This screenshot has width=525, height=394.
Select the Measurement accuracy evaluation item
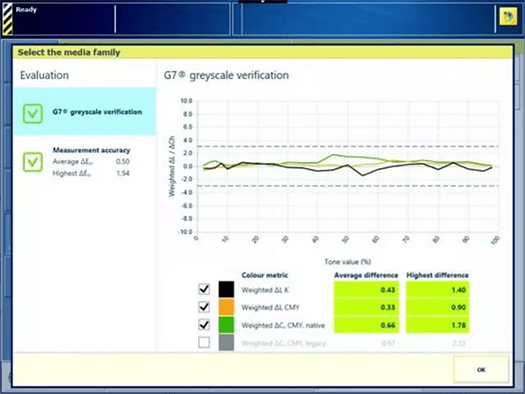85,162
